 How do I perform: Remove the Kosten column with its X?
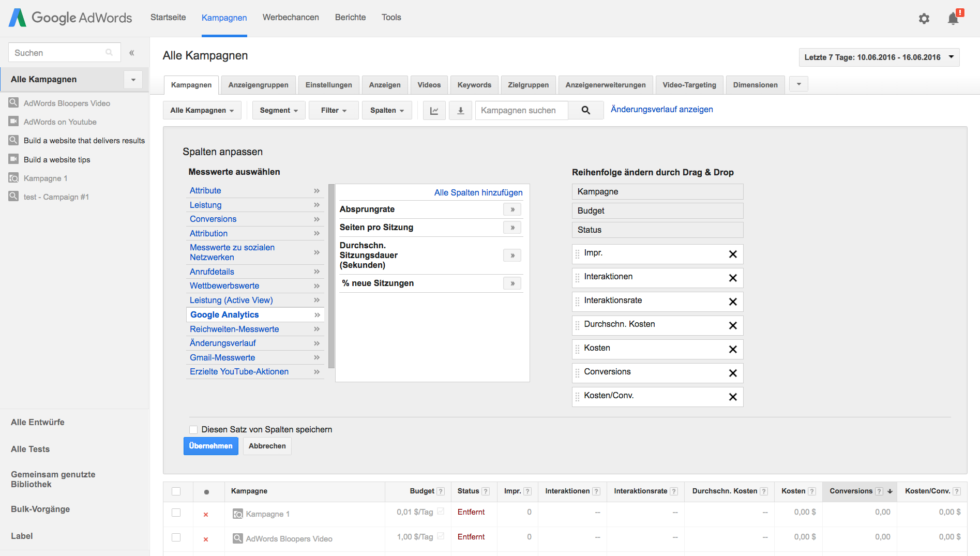click(x=733, y=349)
